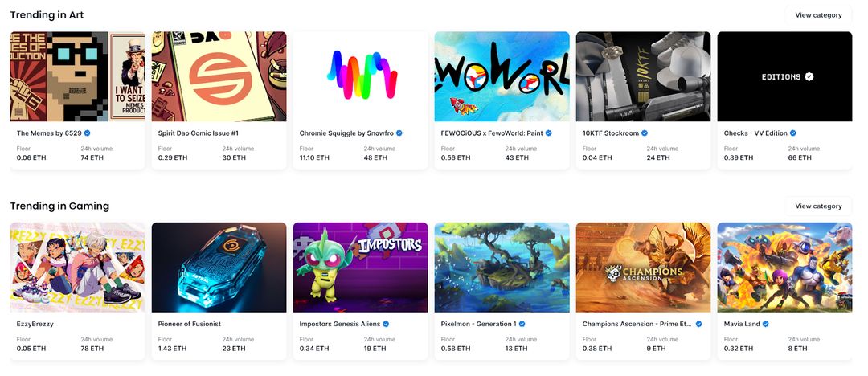
Task: Open Champions Ascension - Prime Et... title link
Action: click(637, 324)
